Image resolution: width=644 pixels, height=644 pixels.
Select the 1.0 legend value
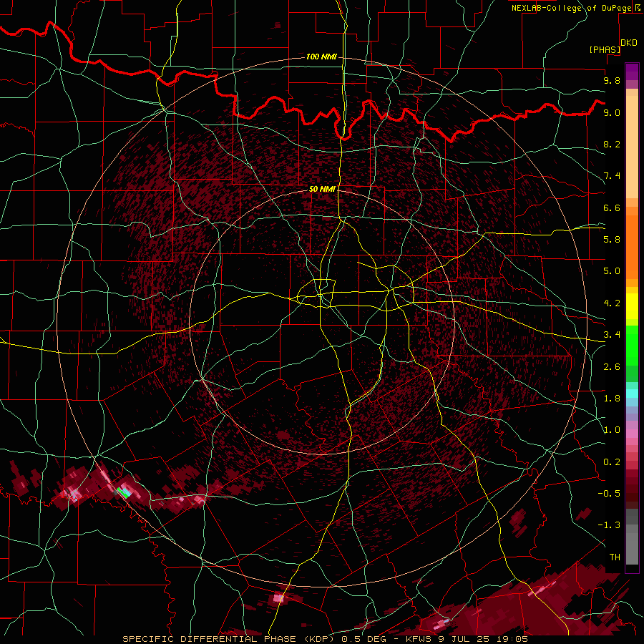pyautogui.click(x=612, y=430)
